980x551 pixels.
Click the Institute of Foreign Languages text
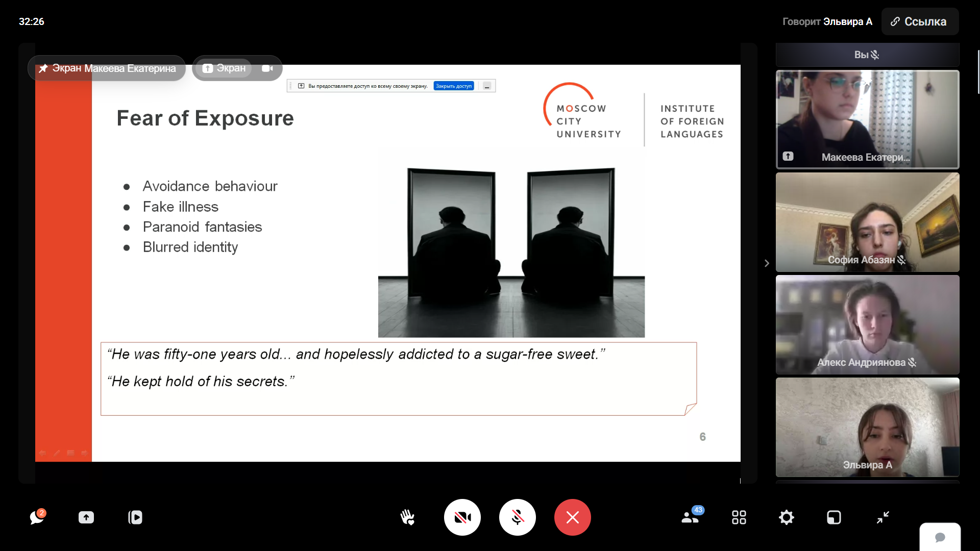click(692, 121)
